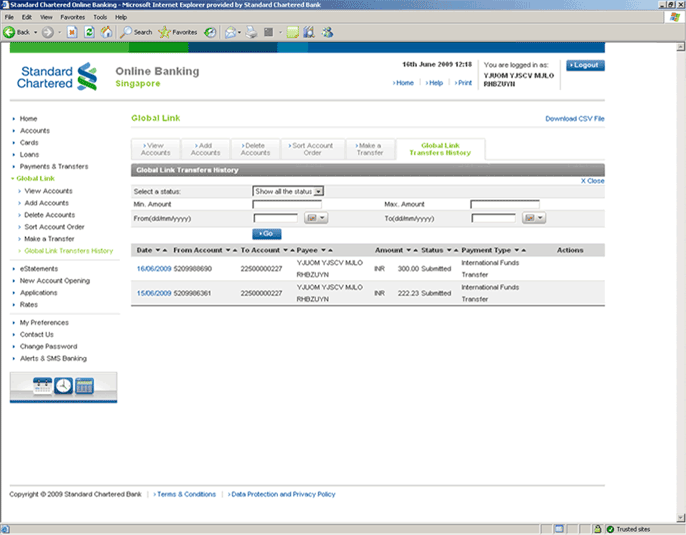Sort Date column descending
The image size is (686, 535).
158,250
